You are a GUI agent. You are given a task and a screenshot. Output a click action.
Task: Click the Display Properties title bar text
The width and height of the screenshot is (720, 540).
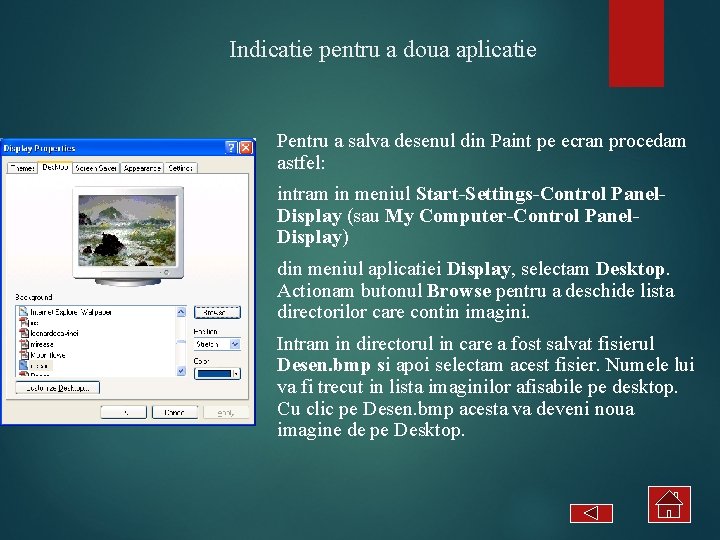pos(39,148)
